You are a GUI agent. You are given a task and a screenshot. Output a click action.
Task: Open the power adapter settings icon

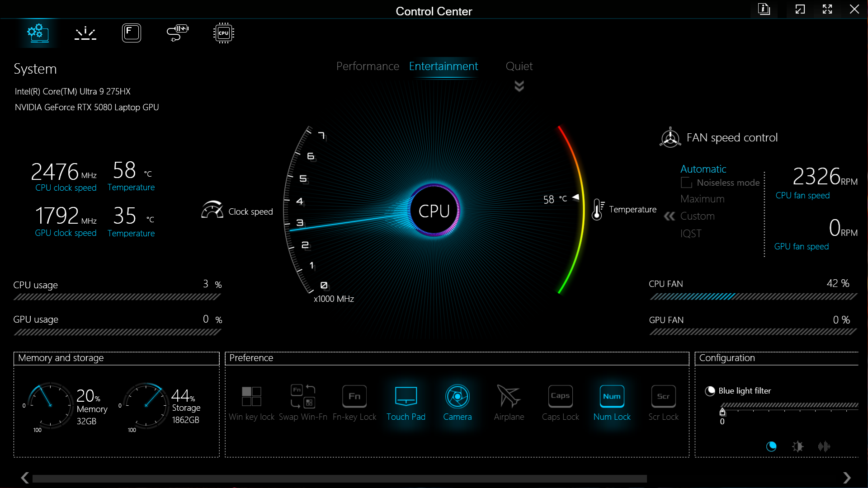point(177,33)
